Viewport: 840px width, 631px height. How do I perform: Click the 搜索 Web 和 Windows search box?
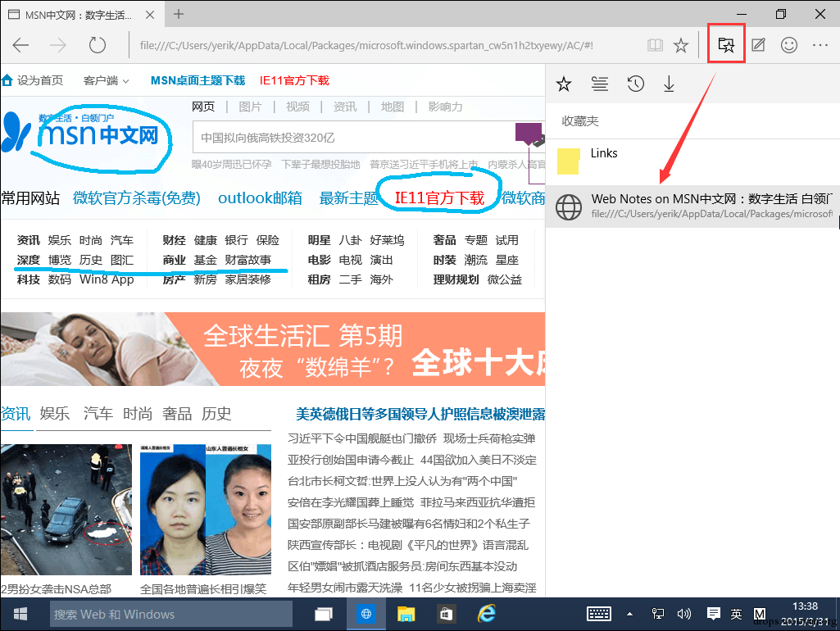[171, 614]
